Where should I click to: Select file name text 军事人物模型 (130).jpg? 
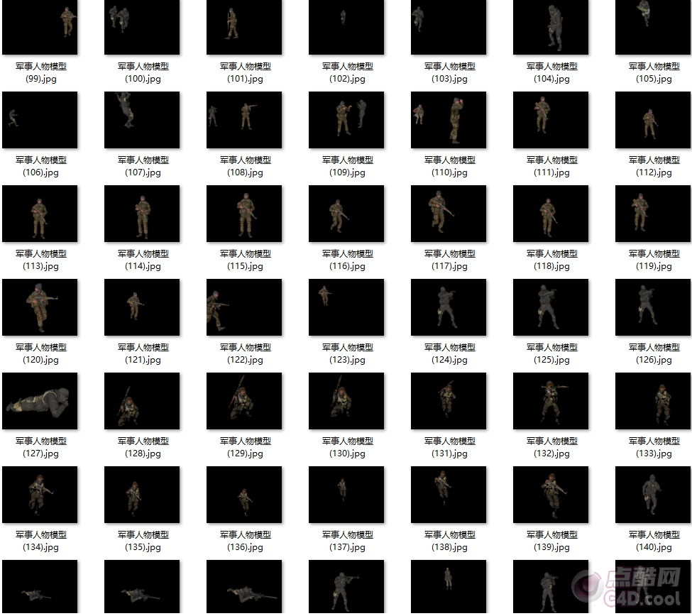pos(348,447)
